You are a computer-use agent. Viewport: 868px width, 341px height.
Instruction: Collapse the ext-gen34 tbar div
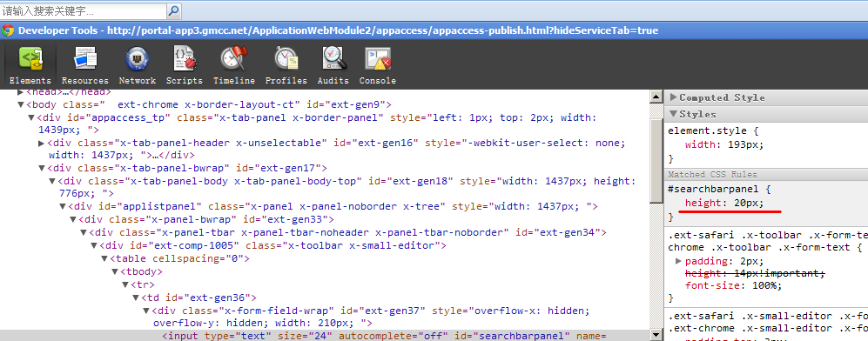(x=83, y=232)
